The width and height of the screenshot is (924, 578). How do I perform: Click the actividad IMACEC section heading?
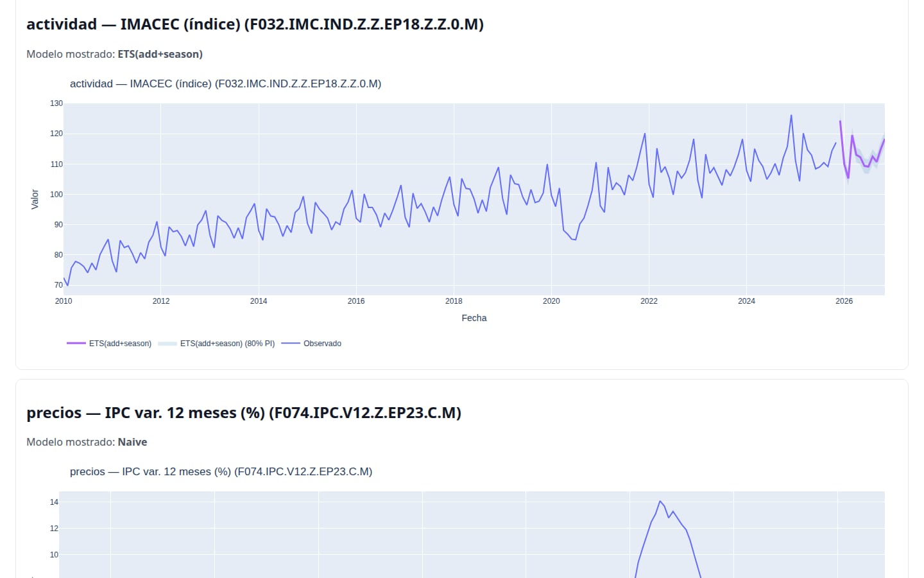click(255, 24)
